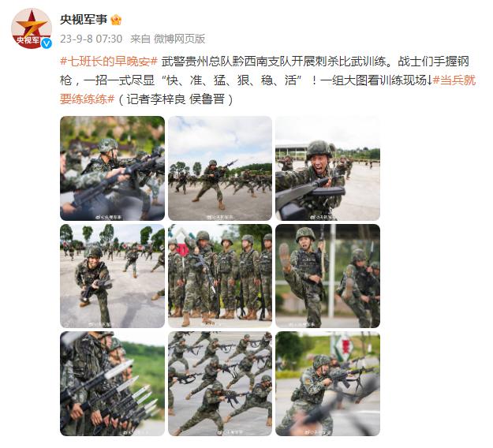The width and height of the screenshot is (493, 448).
Task: Click the 微博网页版 source link
Action: click(180, 39)
